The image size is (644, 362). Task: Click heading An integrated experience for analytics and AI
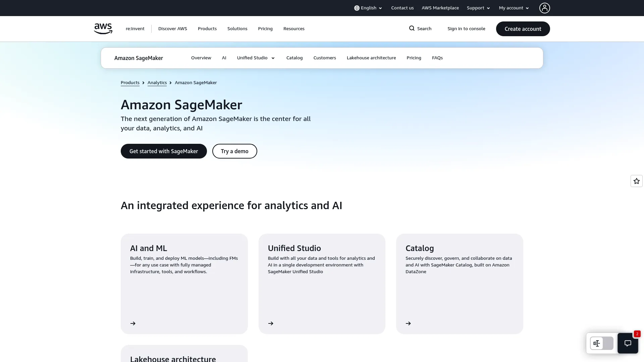(x=231, y=205)
